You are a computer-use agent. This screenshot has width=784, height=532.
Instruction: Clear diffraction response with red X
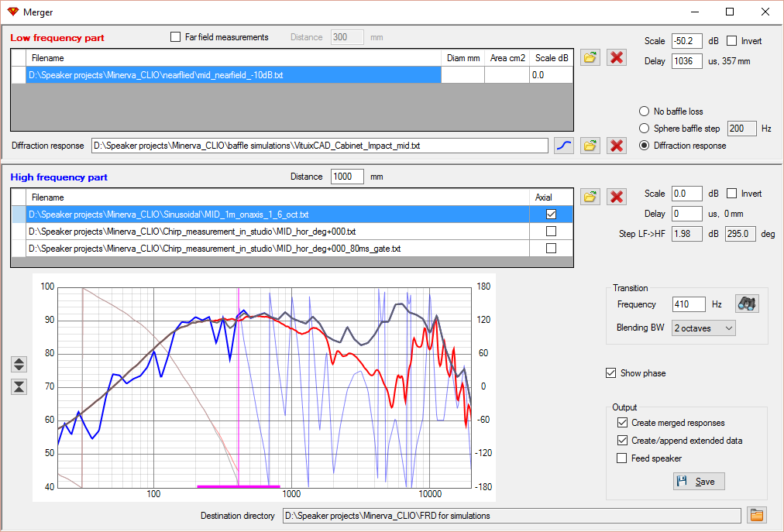pyautogui.click(x=617, y=146)
